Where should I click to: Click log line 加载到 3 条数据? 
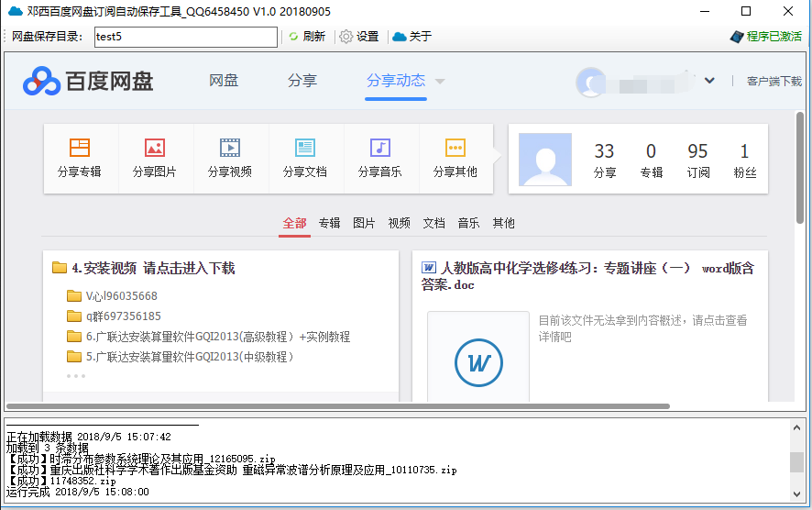[x=48, y=448]
